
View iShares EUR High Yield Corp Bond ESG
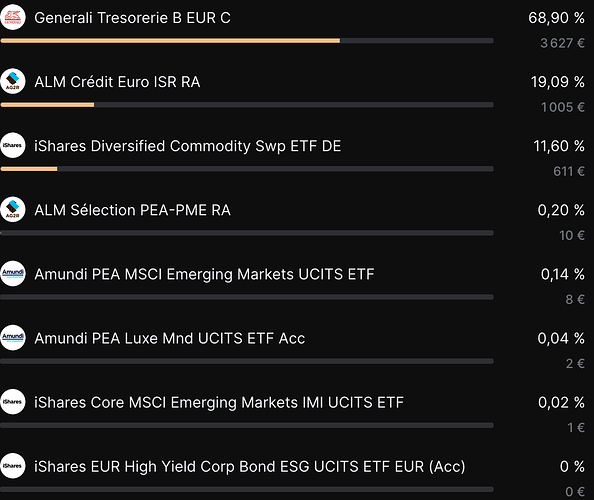pyautogui.click(x=250, y=467)
